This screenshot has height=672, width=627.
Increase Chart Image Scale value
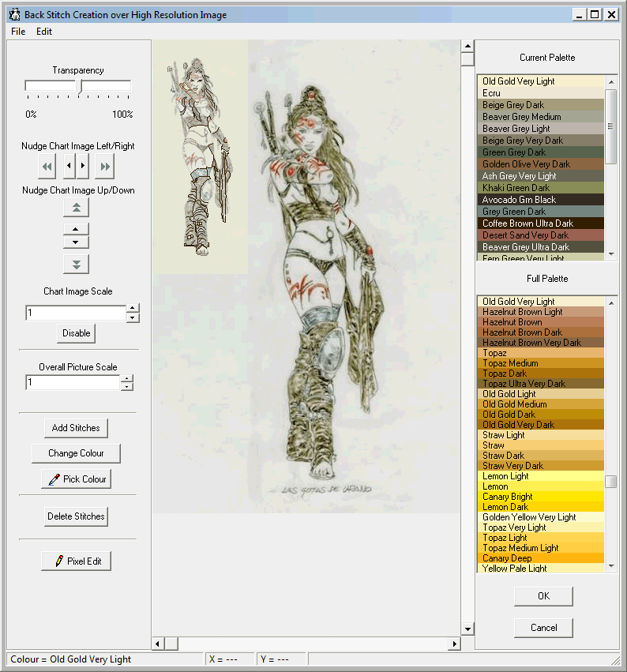click(133, 309)
